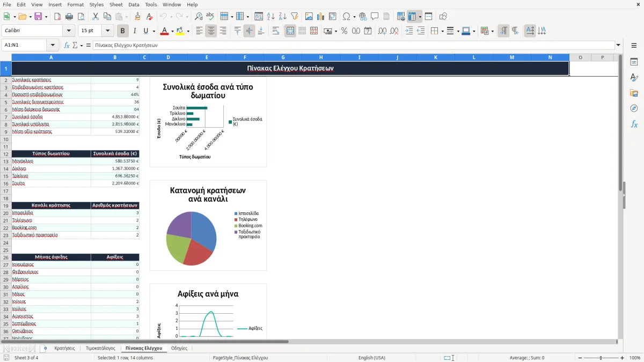
Task: Toggle Merge and Center Cells
Action: point(290,31)
